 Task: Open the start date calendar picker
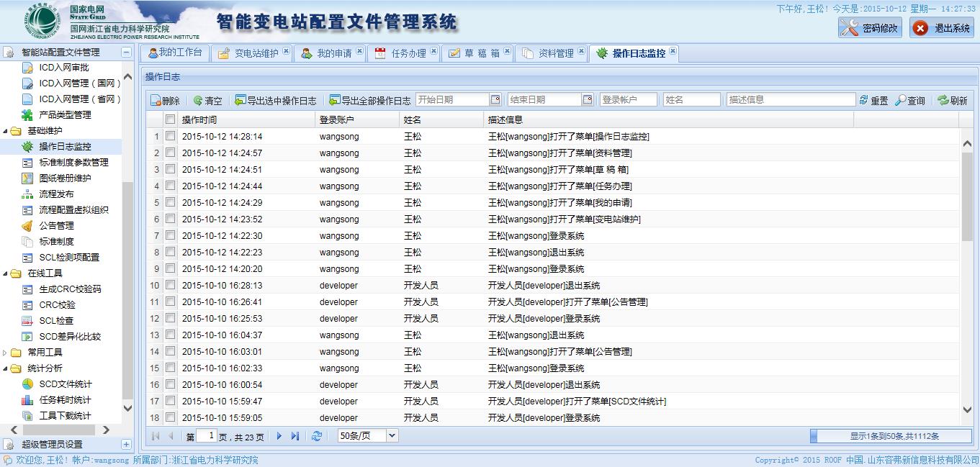point(495,100)
